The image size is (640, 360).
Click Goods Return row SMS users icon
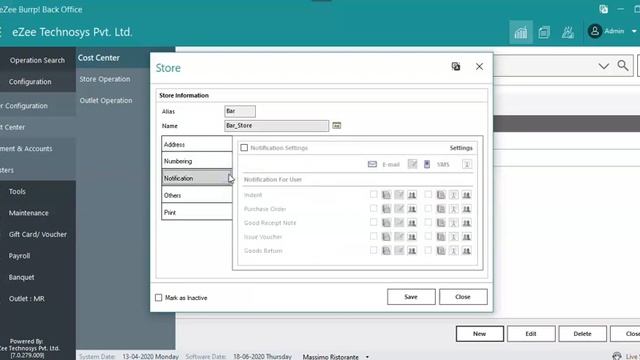pyautogui.click(x=467, y=251)
